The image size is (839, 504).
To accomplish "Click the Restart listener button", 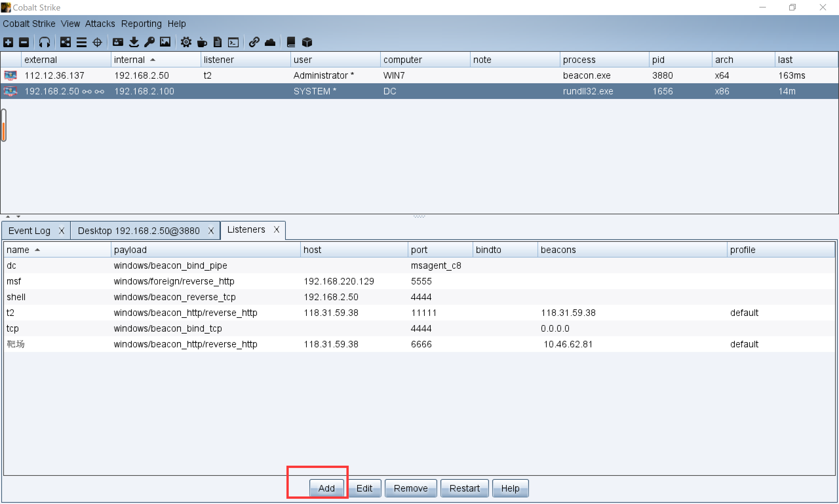I will point(464,488).
